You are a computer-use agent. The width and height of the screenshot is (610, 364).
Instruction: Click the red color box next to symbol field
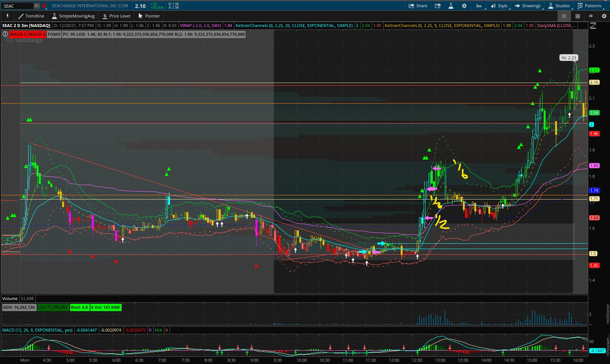pyautogui.click(x=44, y=6)
